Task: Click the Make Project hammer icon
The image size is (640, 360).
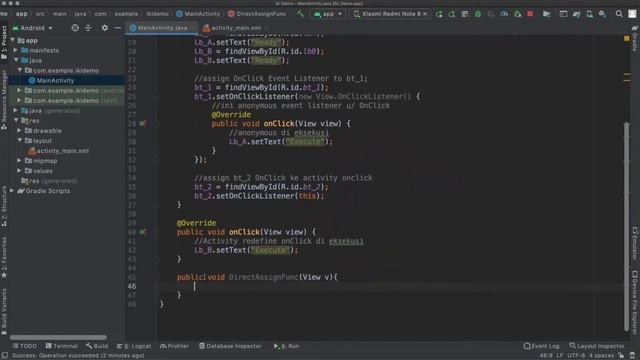Action: point(300,14)
